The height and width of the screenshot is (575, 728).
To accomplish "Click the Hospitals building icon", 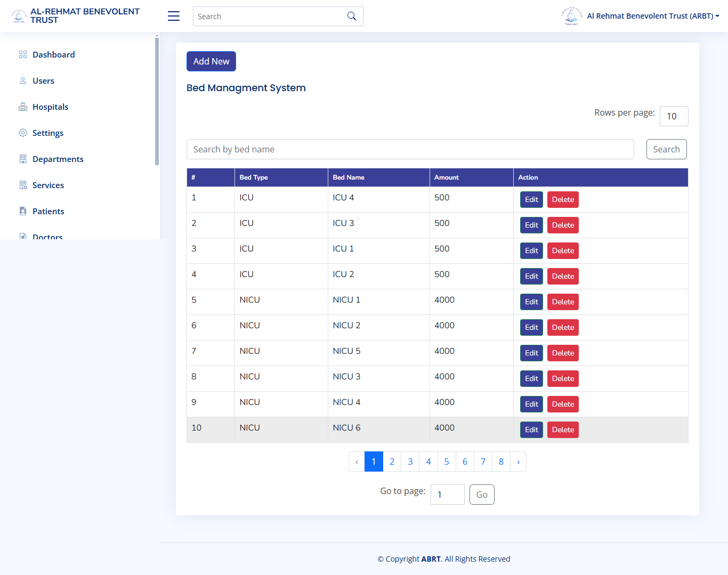I will [22, 107].
